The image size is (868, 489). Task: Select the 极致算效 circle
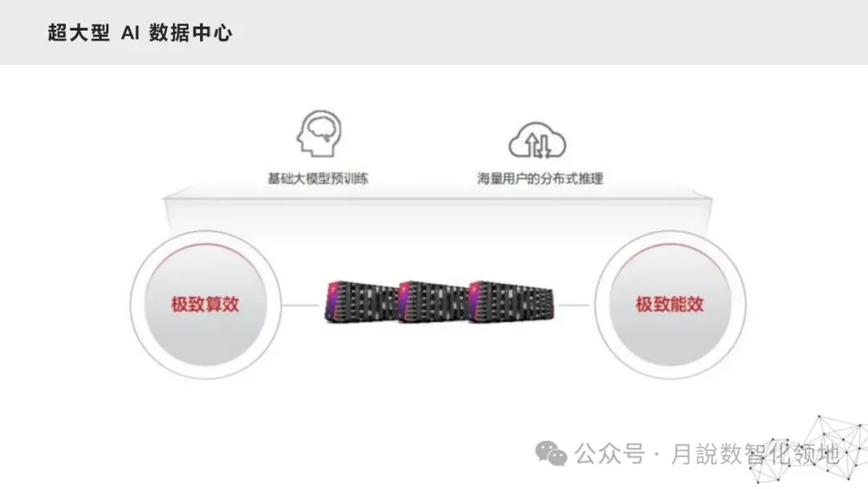click(206, 305)
